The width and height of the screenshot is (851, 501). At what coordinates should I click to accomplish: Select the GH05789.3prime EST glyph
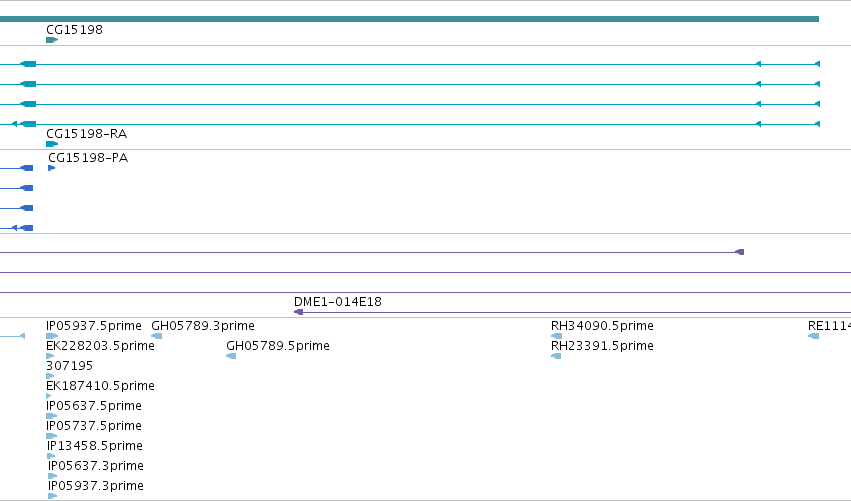156,336
